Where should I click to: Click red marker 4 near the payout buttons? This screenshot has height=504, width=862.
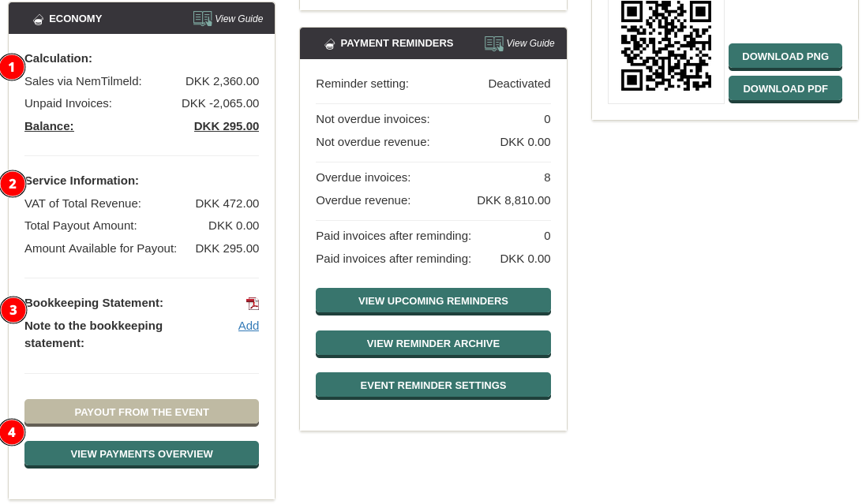[x=12, y=432]
